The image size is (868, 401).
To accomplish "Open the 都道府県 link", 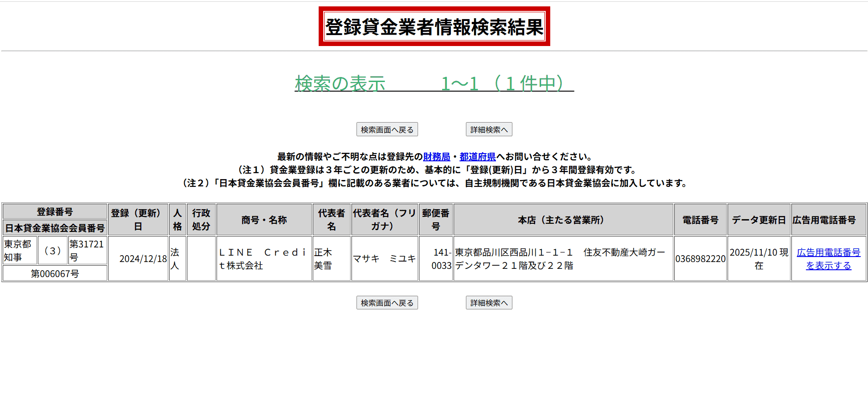I will pyautogui.click(x=477, y=157).
